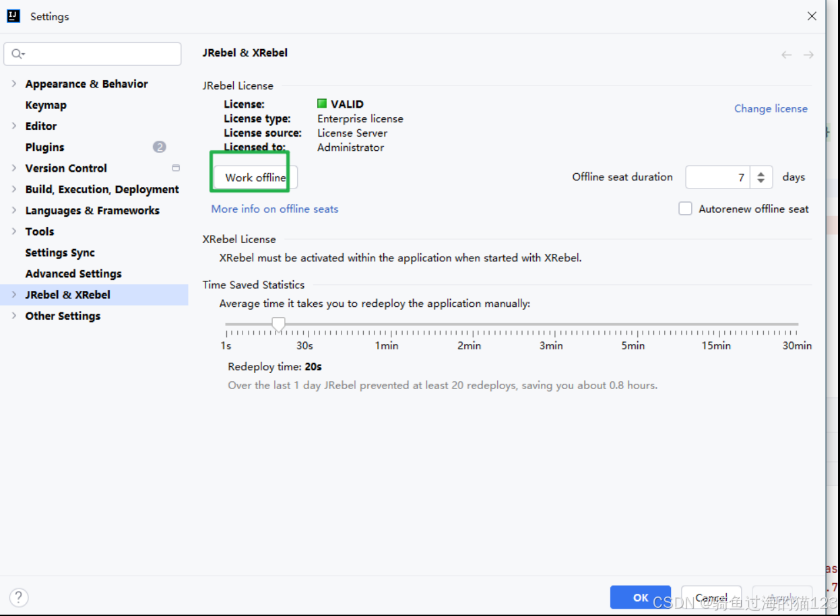
Task: Click the 'XRebel License' section heading
Action: 239,239
